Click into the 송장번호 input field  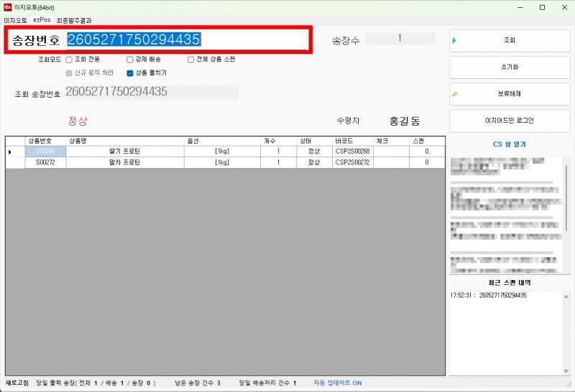point(187,39)
